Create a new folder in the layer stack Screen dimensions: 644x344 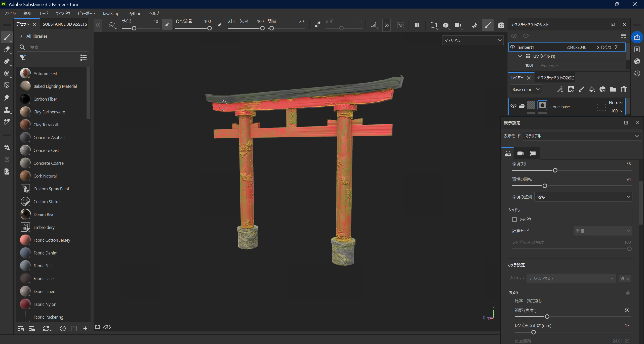[613, 90]
